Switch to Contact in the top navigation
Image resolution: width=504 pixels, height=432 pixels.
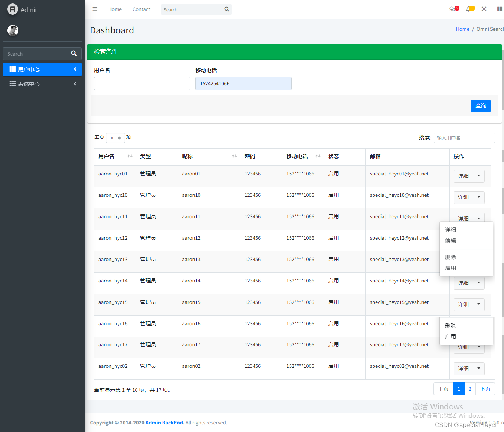pyautogui.click(x=141, y=9)
